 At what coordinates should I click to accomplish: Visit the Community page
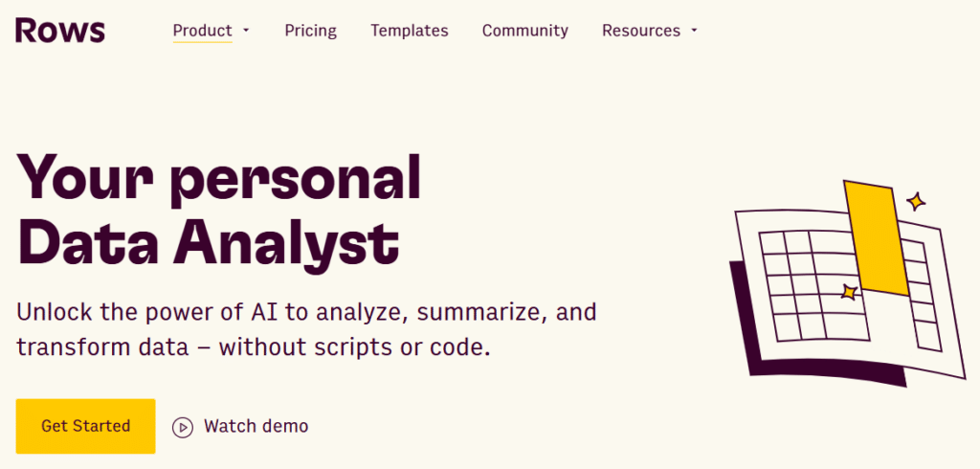pos(525,31)
